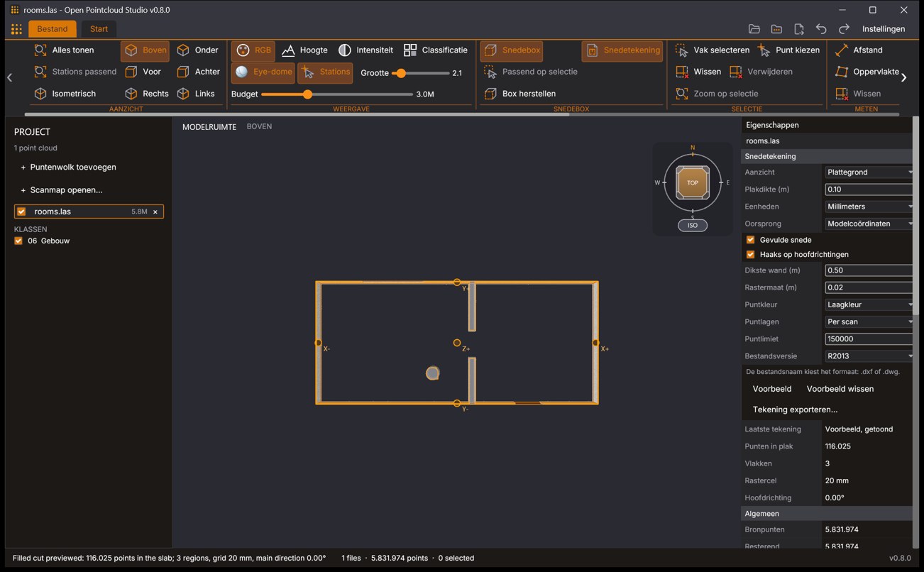
Task: Uncheck the rooms.las cloud checkbox
Action: [21, 211]
